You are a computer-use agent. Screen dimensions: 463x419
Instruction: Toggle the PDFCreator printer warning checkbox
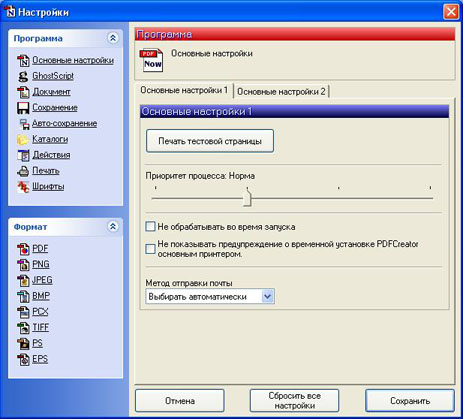pos(150,249)
